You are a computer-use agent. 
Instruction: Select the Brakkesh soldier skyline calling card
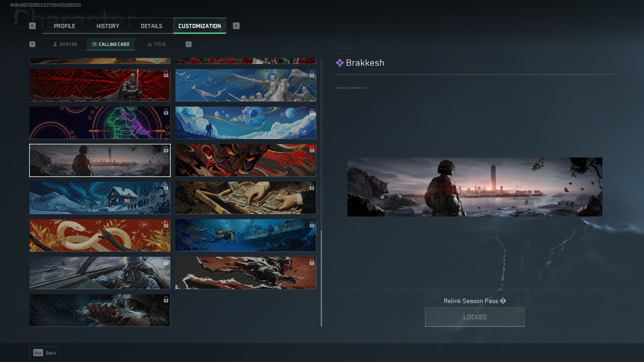coord(100,160)
